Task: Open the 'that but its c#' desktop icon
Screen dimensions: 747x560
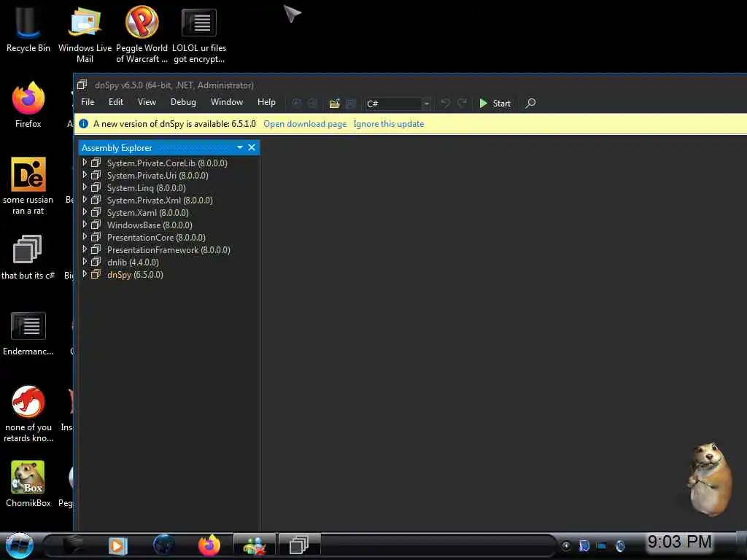Action: point(28,257)
